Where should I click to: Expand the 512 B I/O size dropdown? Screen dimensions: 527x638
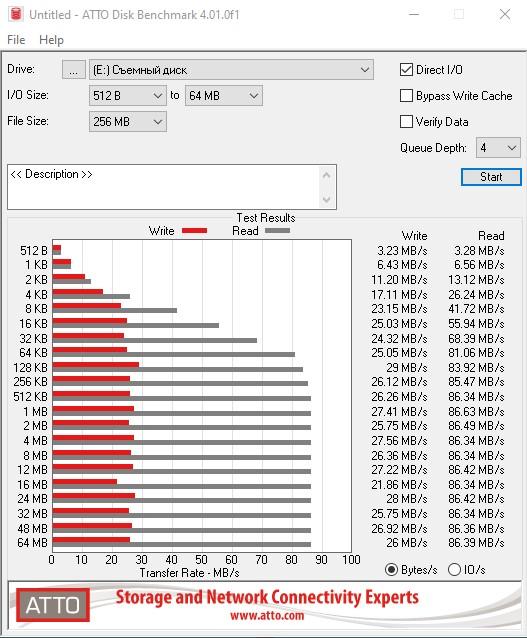point(128,96)
